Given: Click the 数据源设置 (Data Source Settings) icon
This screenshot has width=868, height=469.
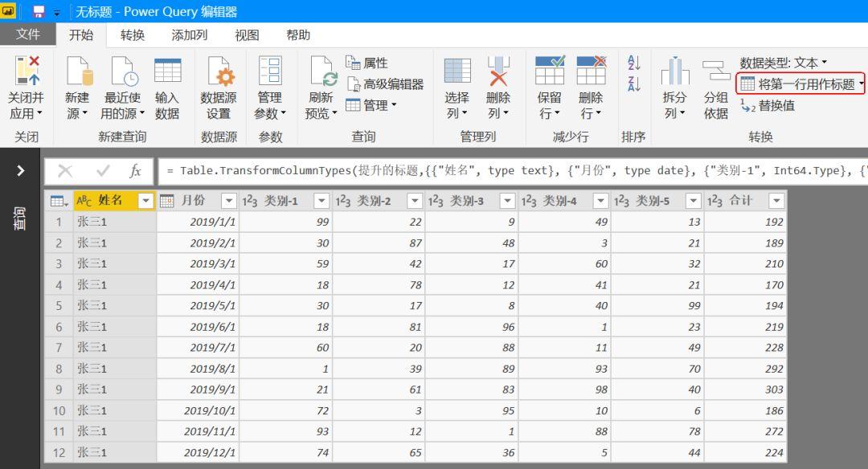Looking at the screenshot, I should pos(220,84).
